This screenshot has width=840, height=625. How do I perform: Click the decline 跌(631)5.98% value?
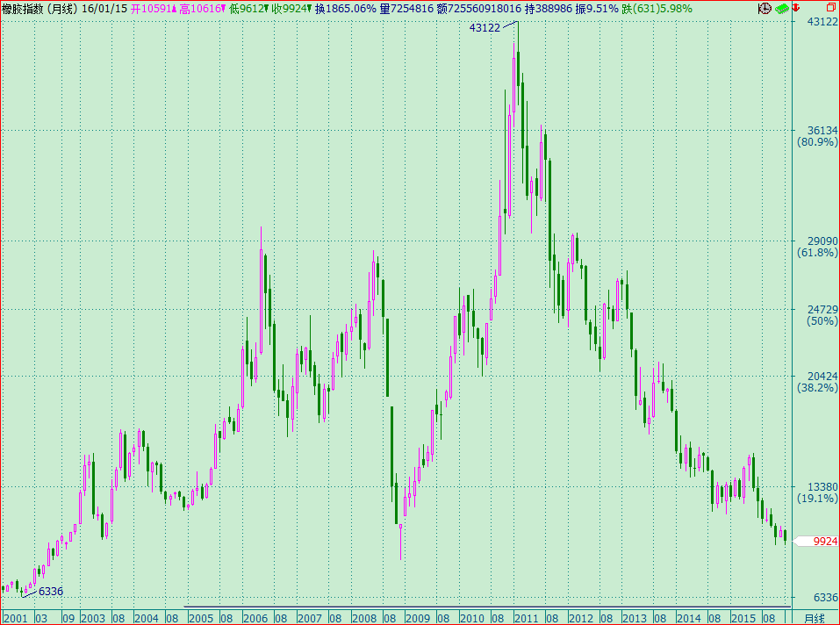click(657, 9)
